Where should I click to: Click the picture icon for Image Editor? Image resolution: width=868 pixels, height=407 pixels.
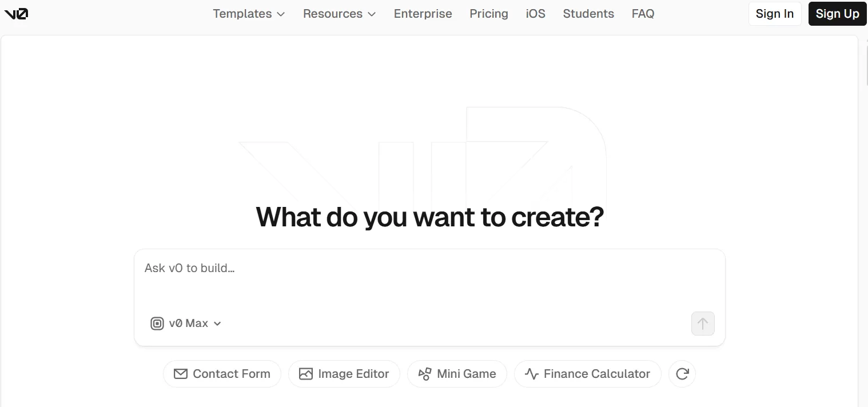tap(306, 374)
